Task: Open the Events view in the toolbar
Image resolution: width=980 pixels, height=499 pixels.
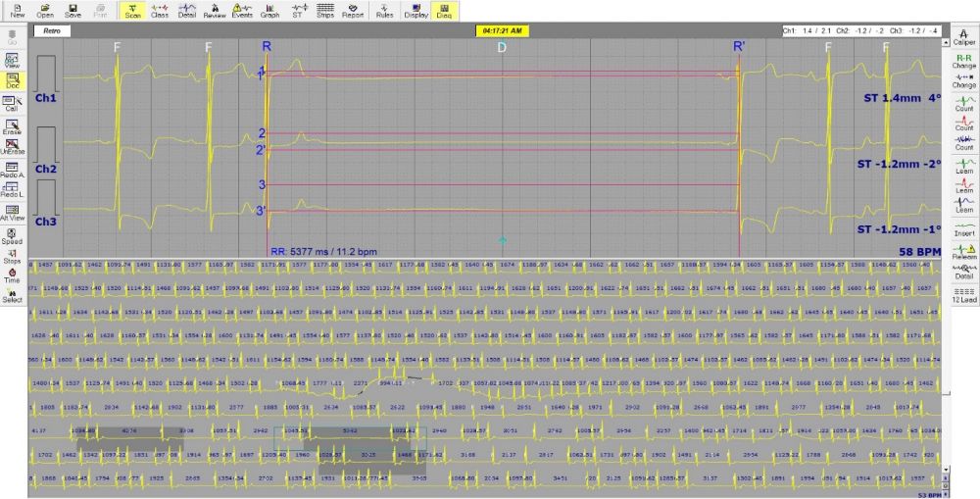Action: click(x=241, y=11)
